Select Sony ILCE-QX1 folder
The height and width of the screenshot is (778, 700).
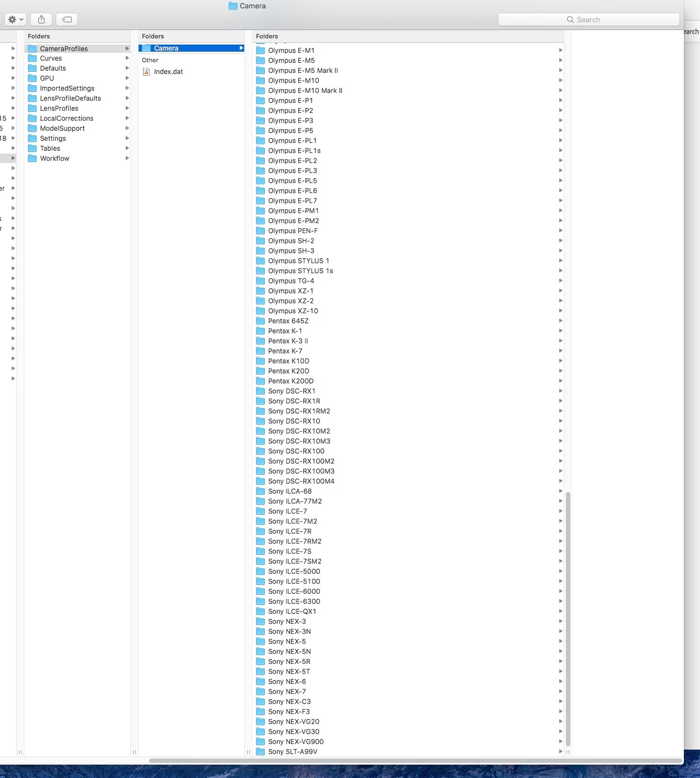pos(409,612)
